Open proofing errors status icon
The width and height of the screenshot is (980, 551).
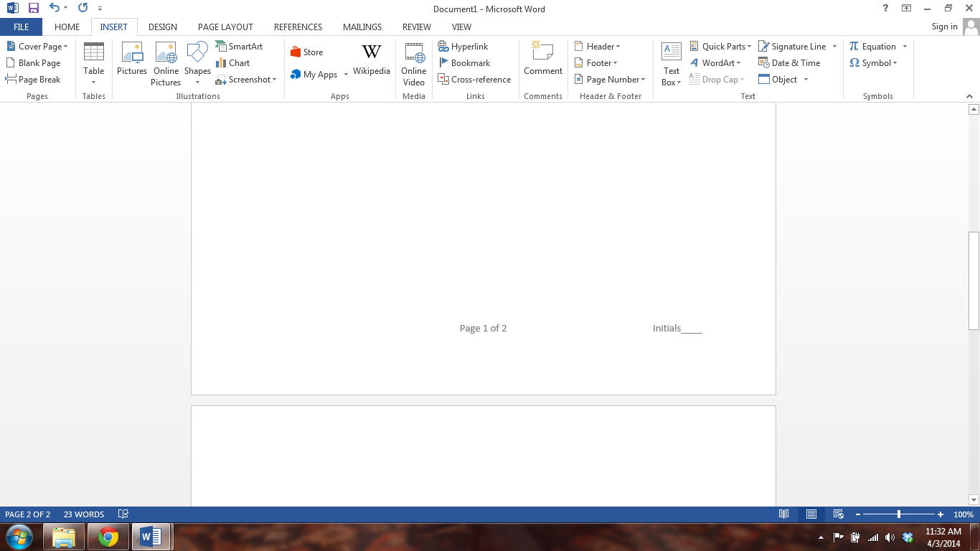pyautogui.click(x=123, y=514)
